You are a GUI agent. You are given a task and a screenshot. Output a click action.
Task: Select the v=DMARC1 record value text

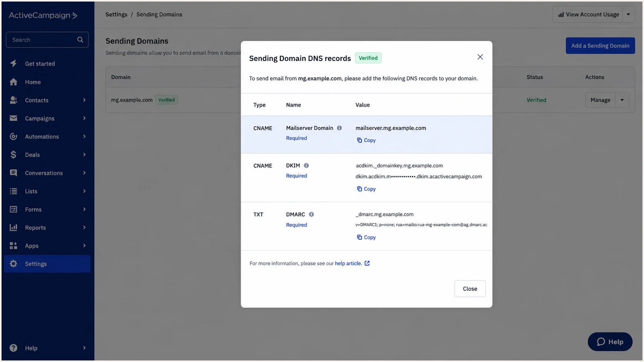coord(421,225)
